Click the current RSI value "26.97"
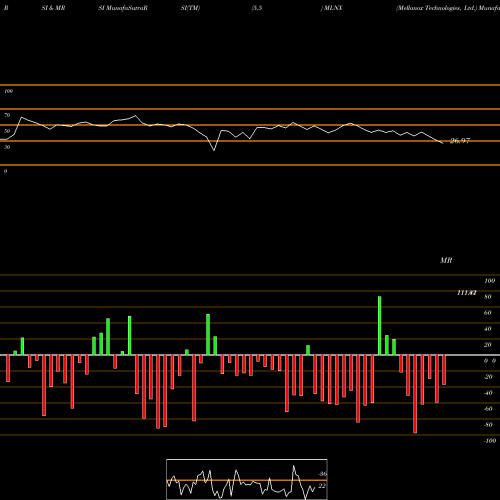This screenshot has width=500, height=500. point(460,141)
